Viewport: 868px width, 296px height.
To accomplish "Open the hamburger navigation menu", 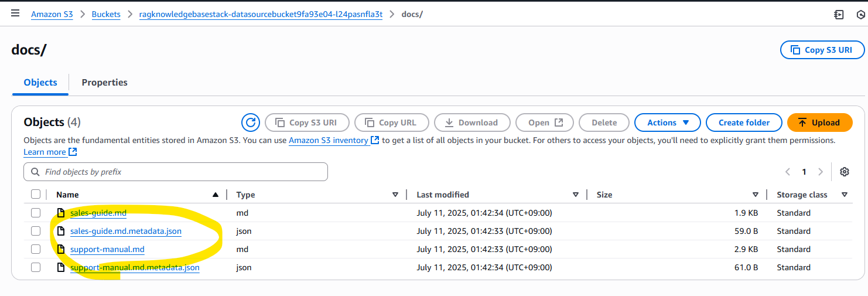I will click(x=15, y=13).
